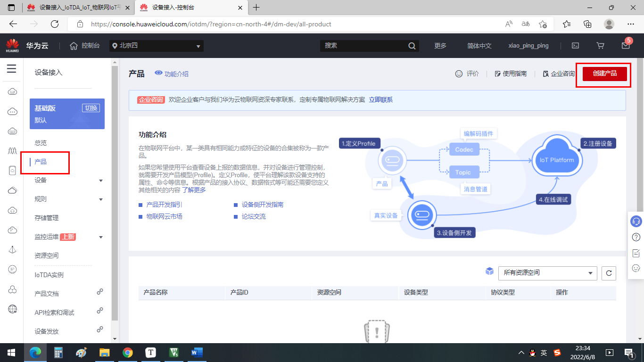Launch Word from the taskbar
The image size is (644, 362).
[197, 352]
